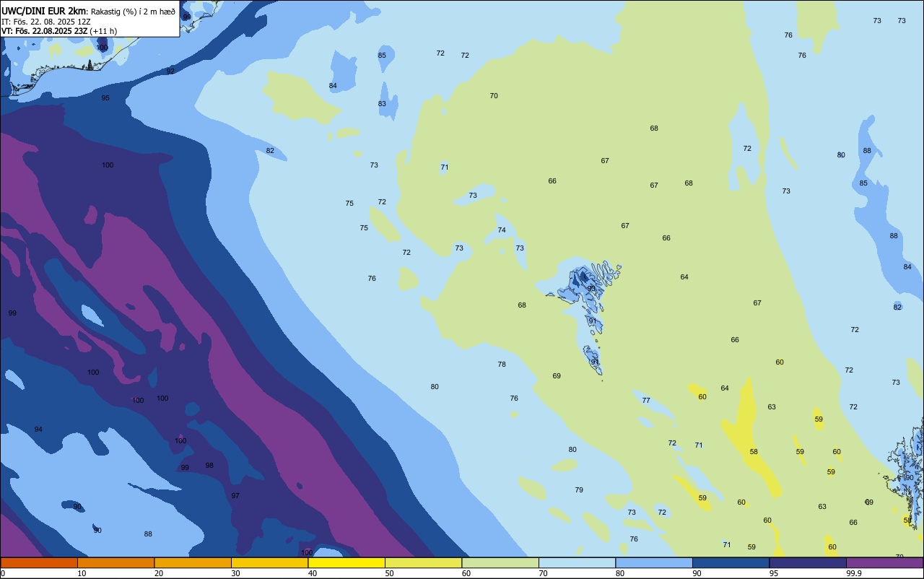
Task: Click the map humidity value '92'
Action: tap(170, 71)
